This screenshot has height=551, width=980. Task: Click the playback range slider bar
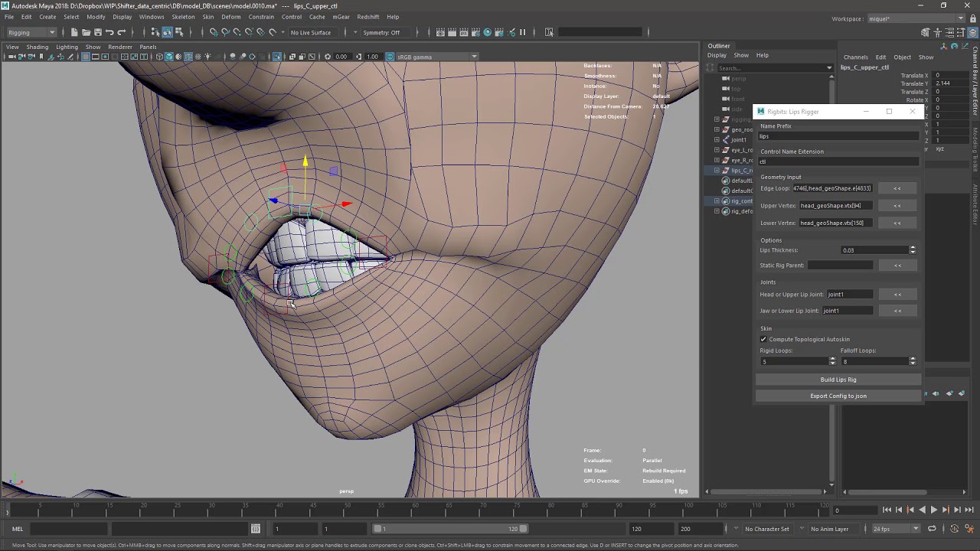450,529
